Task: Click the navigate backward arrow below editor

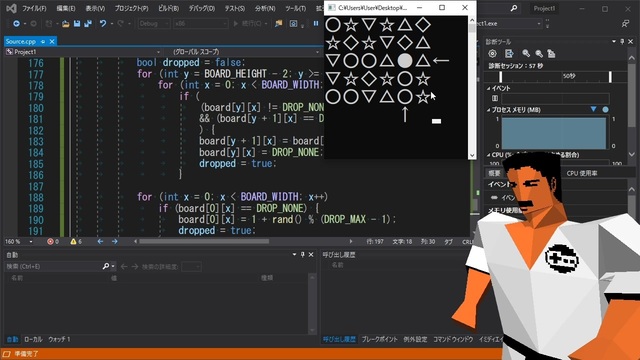Action: pyautogui.click(x=100, y=242)
